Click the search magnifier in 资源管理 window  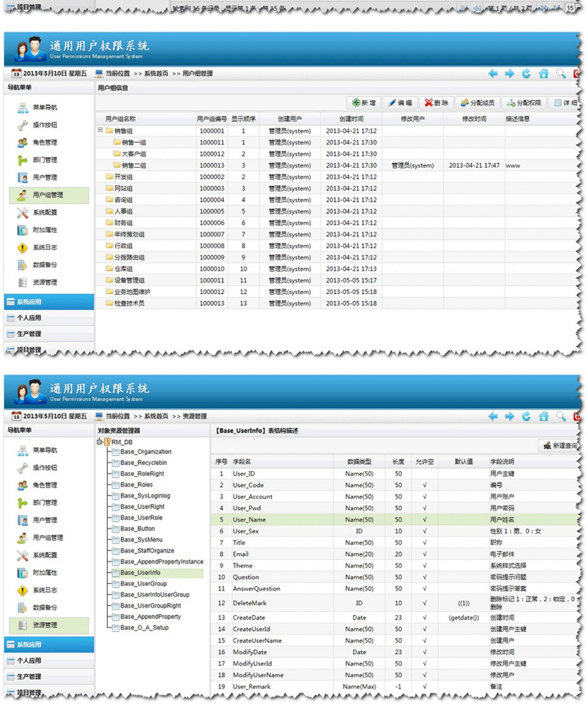tap(561, 417)
